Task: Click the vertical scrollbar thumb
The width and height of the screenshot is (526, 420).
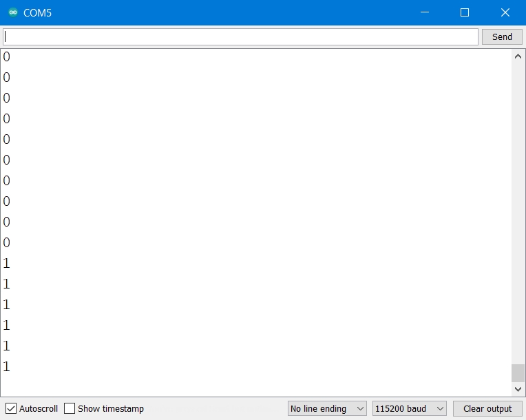Action: point(518,372)
